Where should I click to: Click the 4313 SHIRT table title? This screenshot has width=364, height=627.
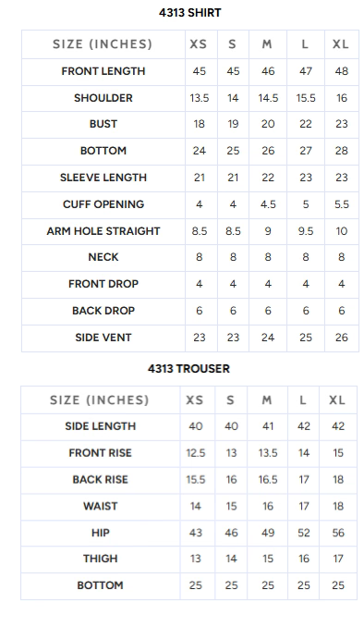point(189,13)
